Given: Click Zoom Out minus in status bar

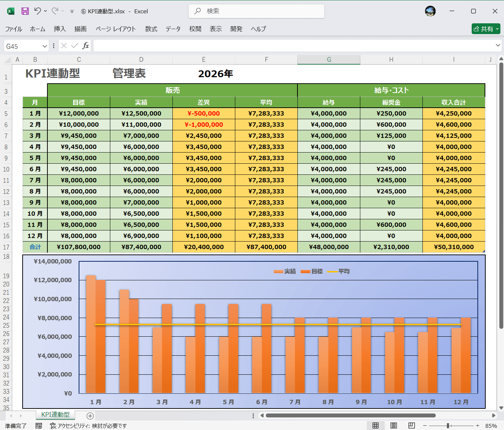Looking at the screenshot, I should (x=424, y=426).
